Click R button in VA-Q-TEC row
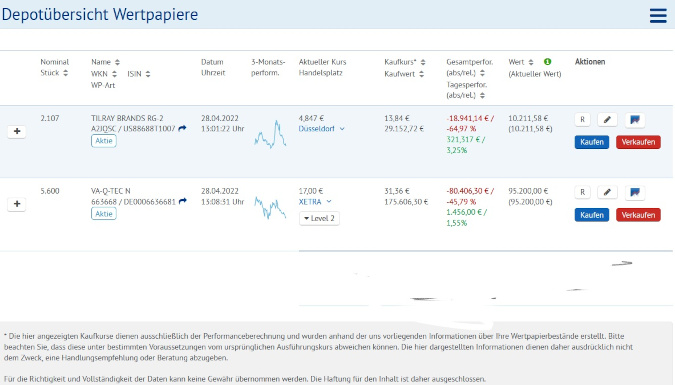The width and height of the screenshot is (675, 385). click(x=582, y=192)
